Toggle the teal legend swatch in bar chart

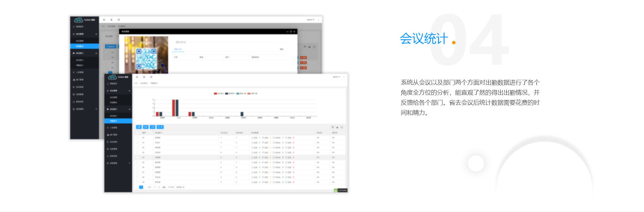pyautogui.click(x=238, y=94)
